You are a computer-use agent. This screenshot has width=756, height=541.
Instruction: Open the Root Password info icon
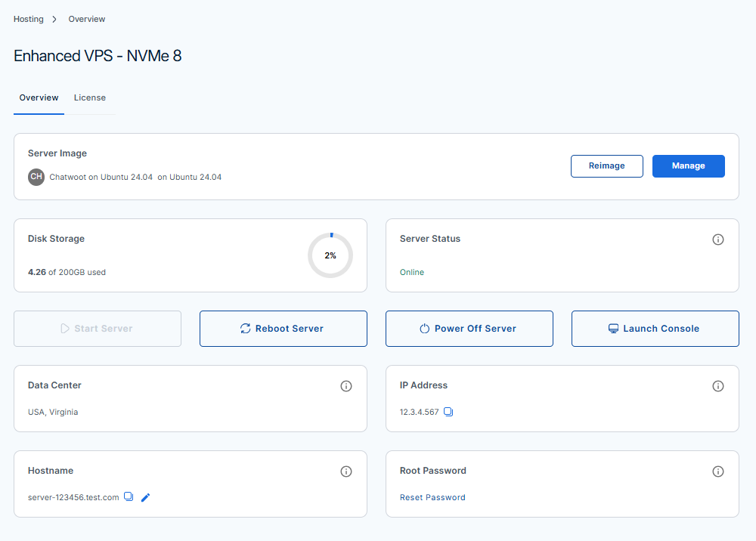(x=718, y=471)
